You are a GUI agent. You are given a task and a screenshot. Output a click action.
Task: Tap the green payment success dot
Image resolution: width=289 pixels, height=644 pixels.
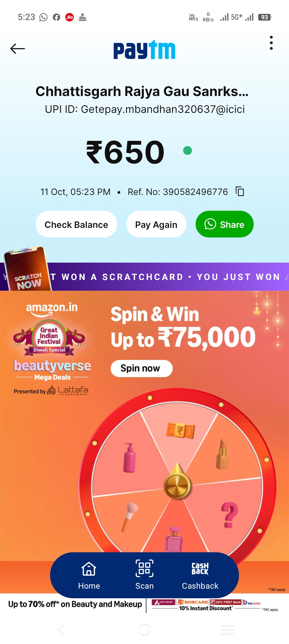[x=187, y=151]
